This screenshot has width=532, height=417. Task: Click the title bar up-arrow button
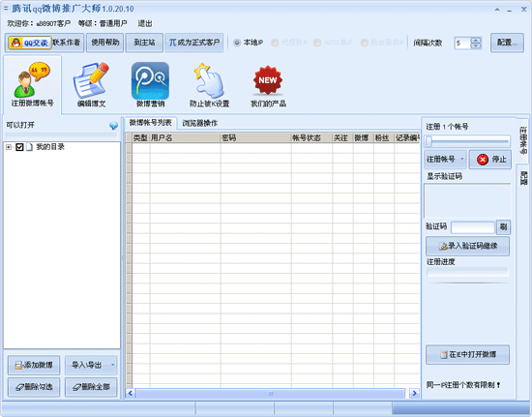[x=497, y=9]
